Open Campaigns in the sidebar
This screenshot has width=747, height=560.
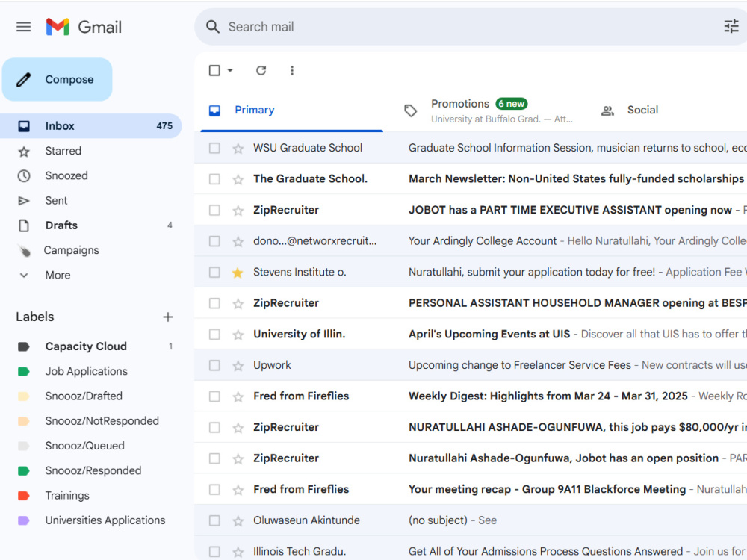72,250
